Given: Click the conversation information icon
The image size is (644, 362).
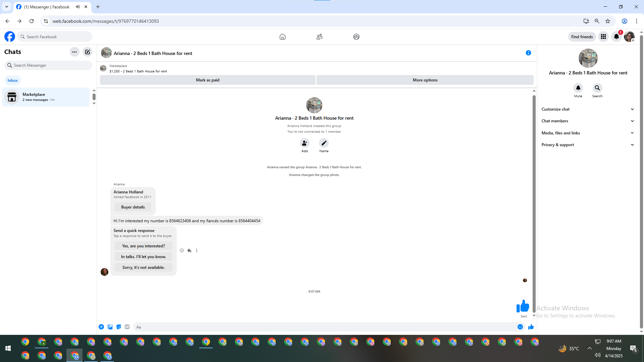Looking at the screenshot, I should pyautogui.click(x=528, y=53).
